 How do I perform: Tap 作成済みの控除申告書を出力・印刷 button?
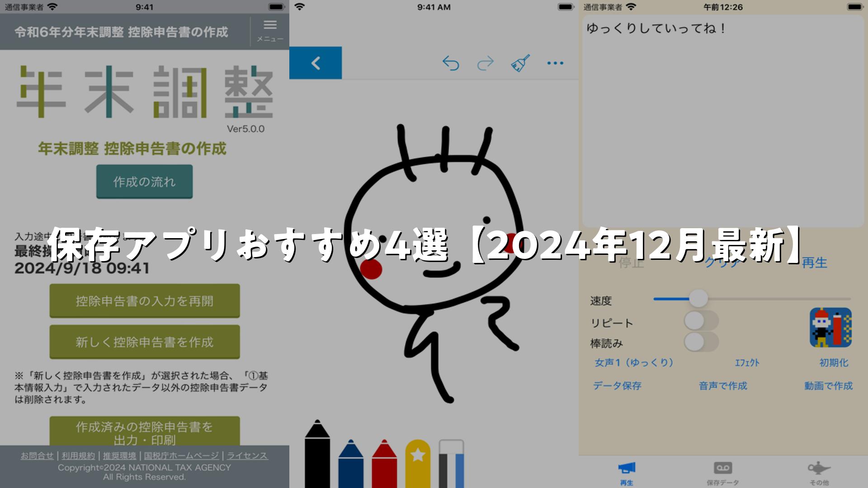coord(145,432)
